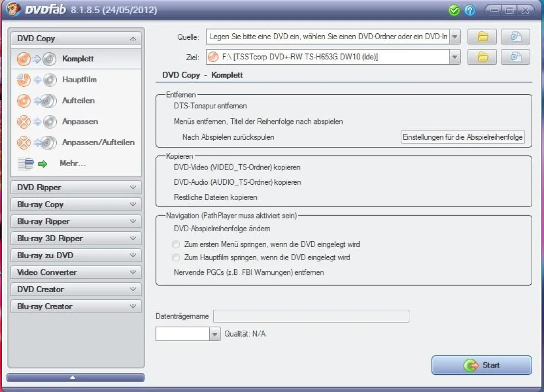The height and width of the screenshot is (392, 544).
Task: Click the Mehr list arrow icon
Action: pos(33,163)
